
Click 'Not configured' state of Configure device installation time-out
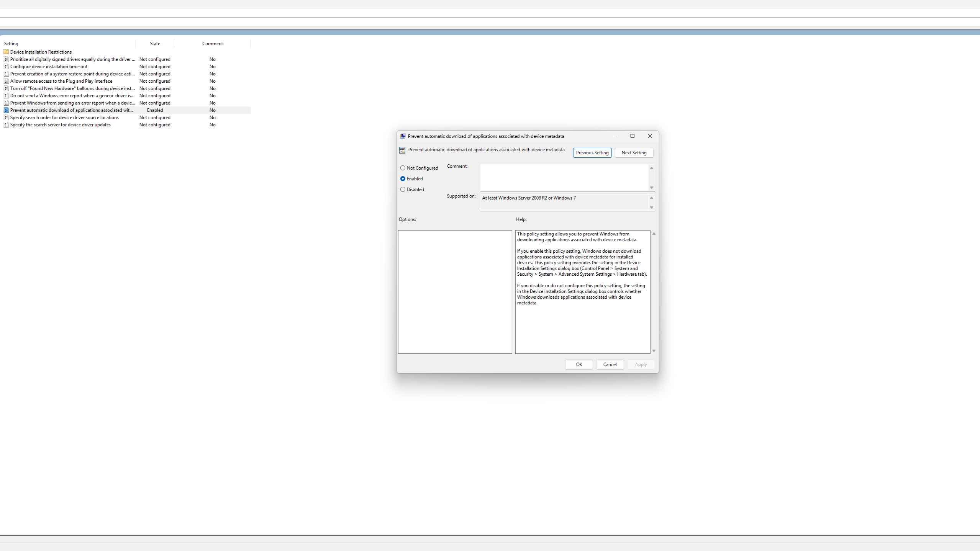click(x=155, y=67)
